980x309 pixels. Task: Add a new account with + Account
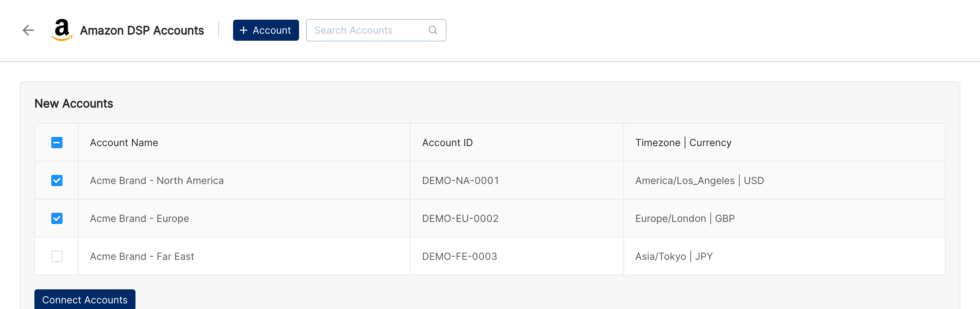(266, 30)
